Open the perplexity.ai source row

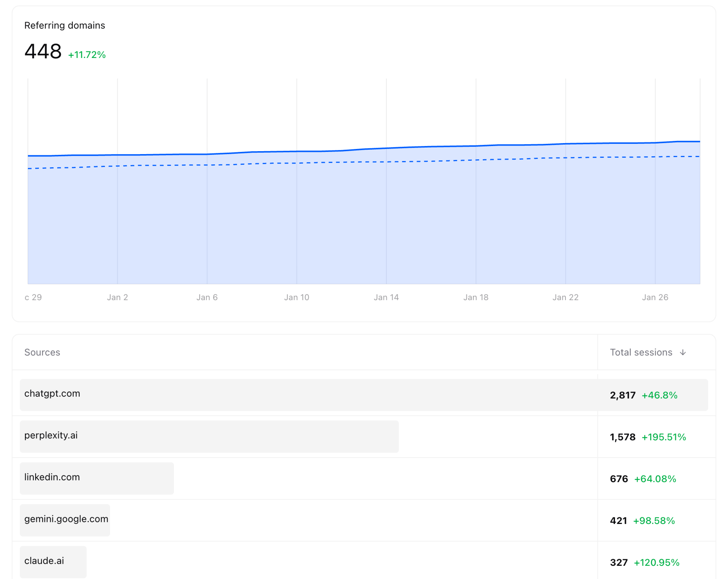51,435
